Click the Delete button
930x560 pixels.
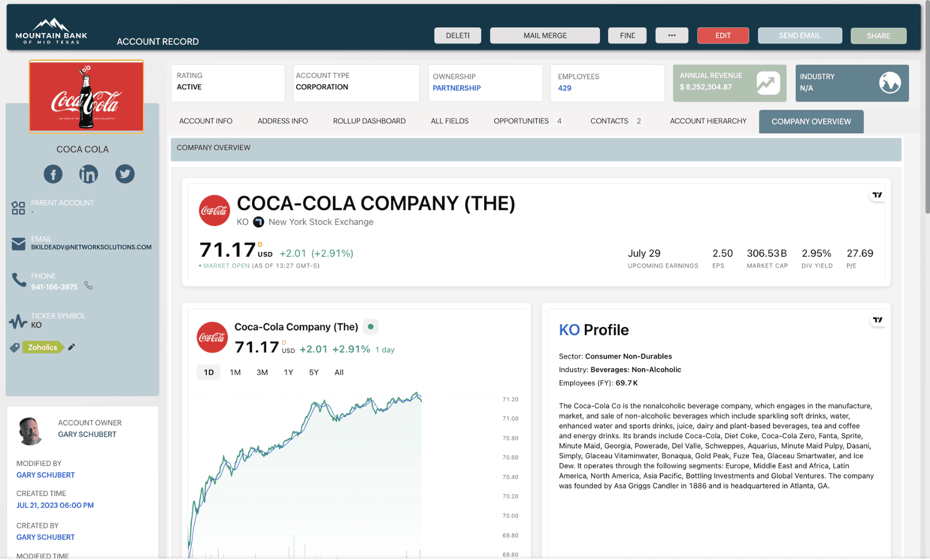point(457,35)
